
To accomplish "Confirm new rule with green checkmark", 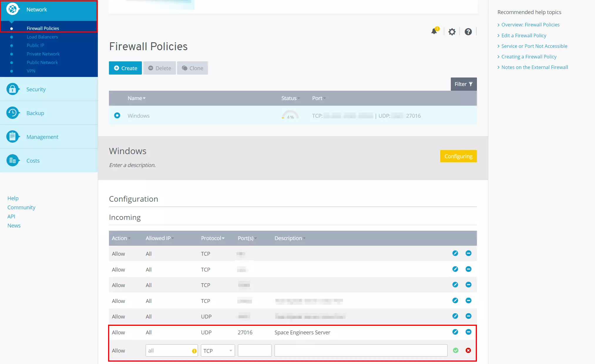I will coord(456,350).
